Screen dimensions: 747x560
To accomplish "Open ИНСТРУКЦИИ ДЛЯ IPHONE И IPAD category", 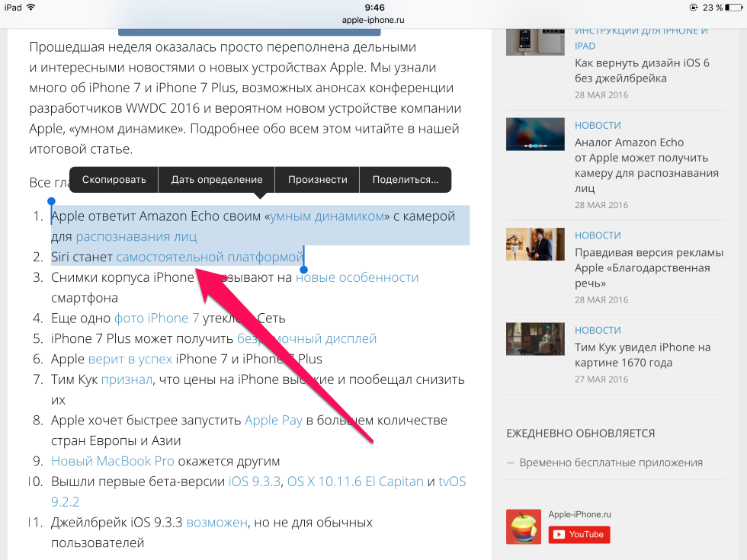I will click(641, 38).
